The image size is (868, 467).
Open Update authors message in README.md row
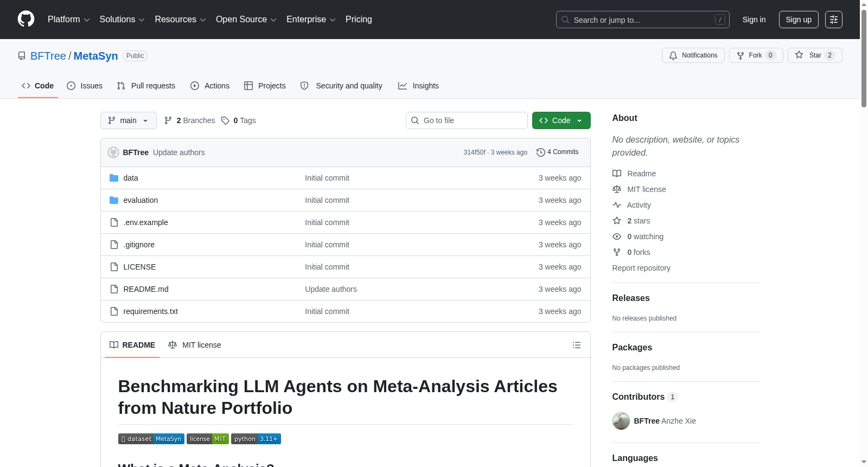coord(331,289)
